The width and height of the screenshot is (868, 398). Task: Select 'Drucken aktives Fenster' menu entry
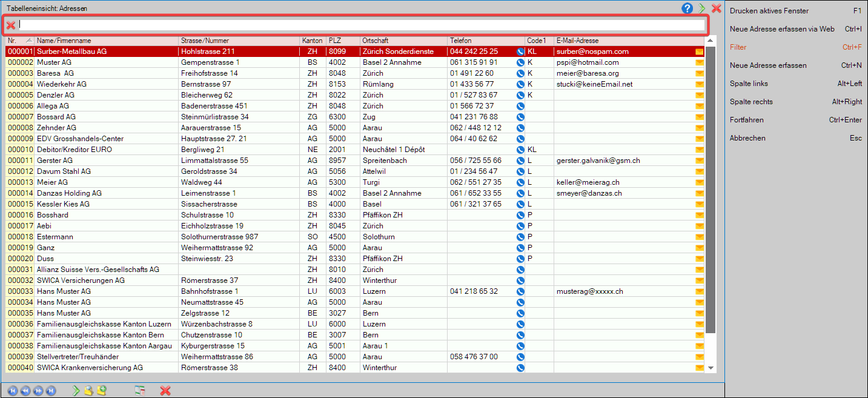(769, 11)
